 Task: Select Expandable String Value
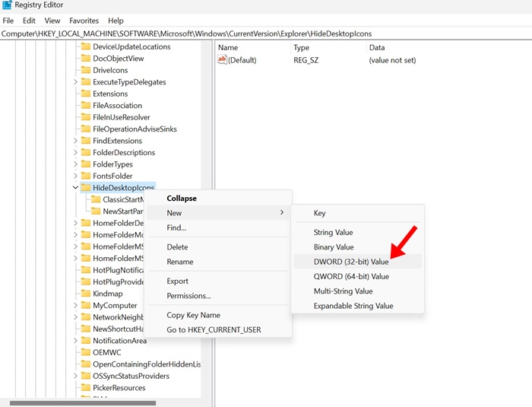358,306
